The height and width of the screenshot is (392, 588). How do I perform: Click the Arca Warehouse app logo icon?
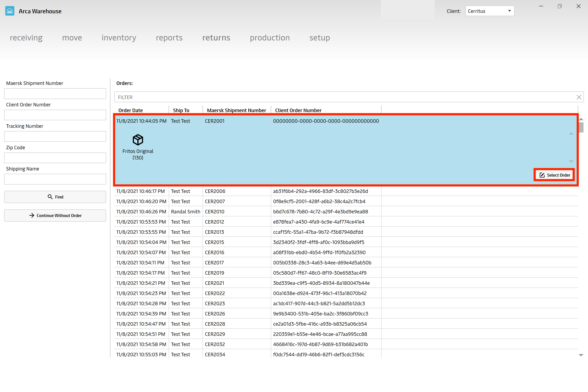[x=10, y=11]
